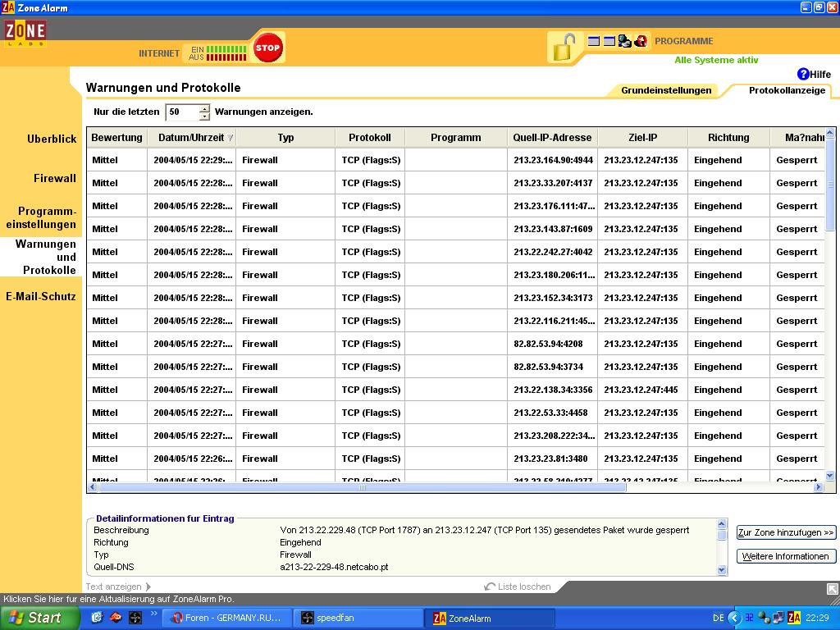Click the yellow Internet lock padlock icon
The image size is (840, 630).
coord(564,47)
